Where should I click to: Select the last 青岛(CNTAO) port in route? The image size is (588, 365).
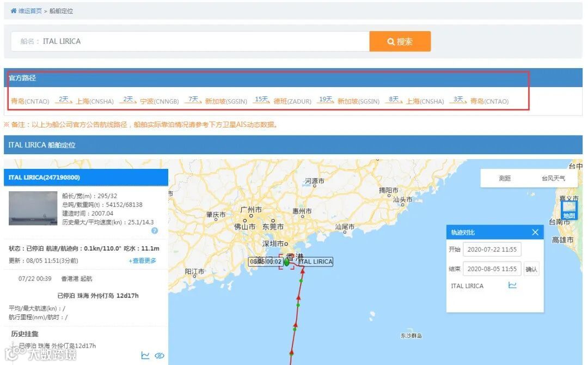pyautogui.click(x=489, y=101)
